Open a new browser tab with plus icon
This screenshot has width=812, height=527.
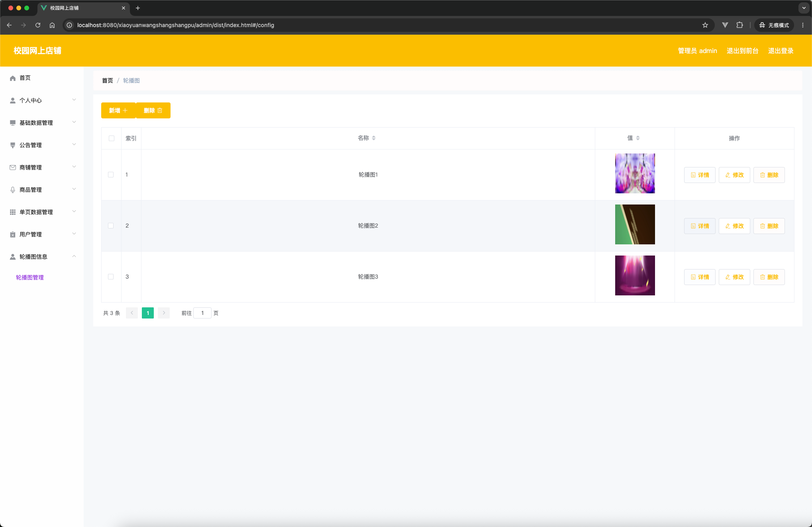coord(138,8)
